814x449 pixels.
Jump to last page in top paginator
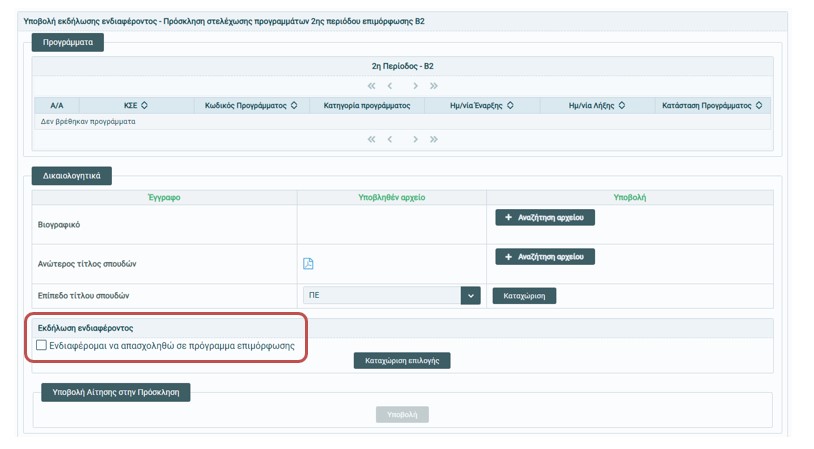tap(433, 86)
